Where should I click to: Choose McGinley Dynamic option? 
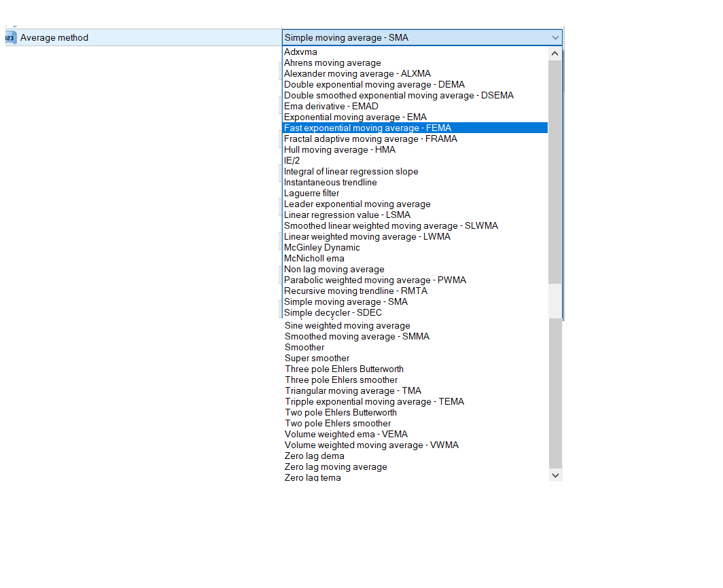click(322, 247)
